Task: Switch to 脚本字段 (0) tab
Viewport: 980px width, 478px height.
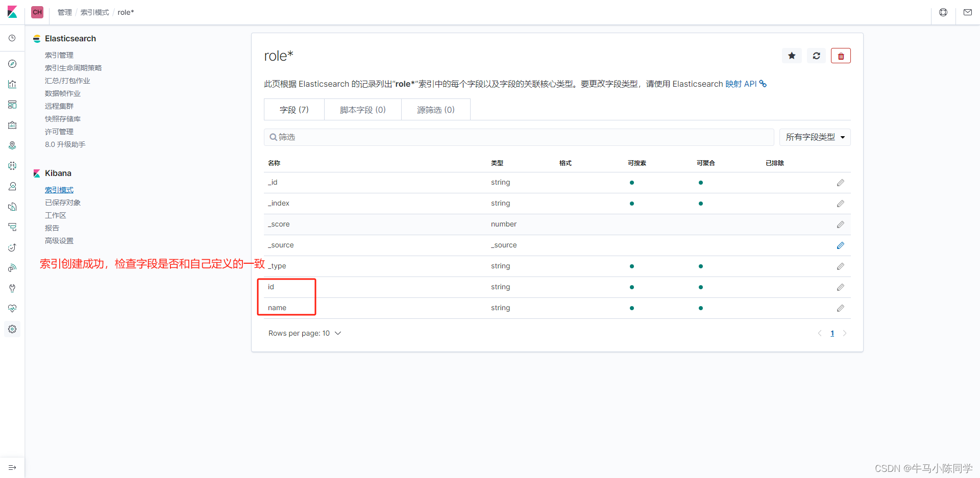Action: coord(363,110)
